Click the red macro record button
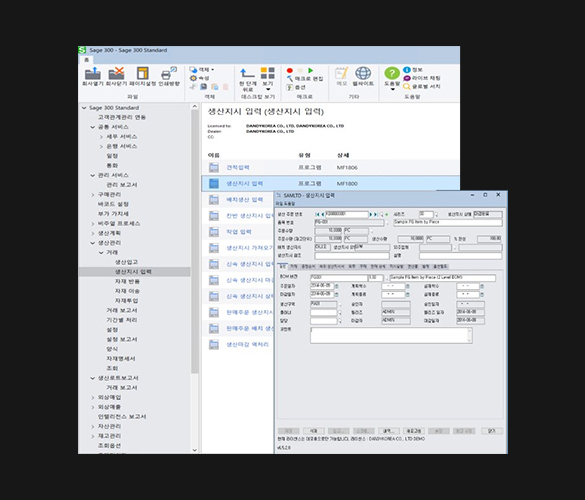Image resolution: width=585 pixels, height=500 pixels. click(x=290, y=70)
